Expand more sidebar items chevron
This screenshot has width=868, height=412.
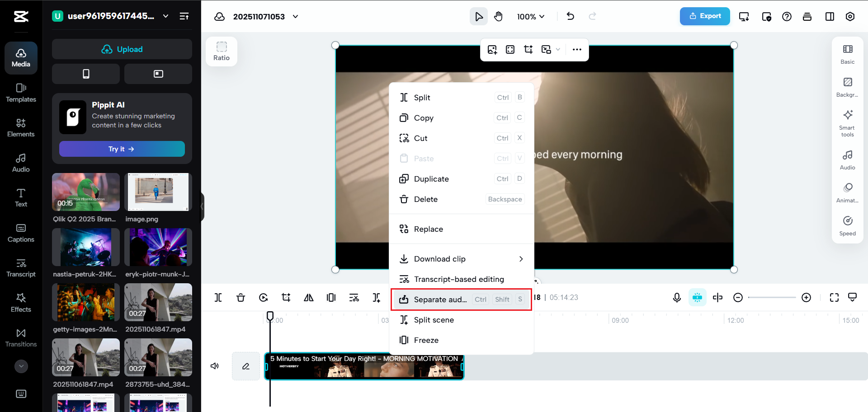point(21,366)
